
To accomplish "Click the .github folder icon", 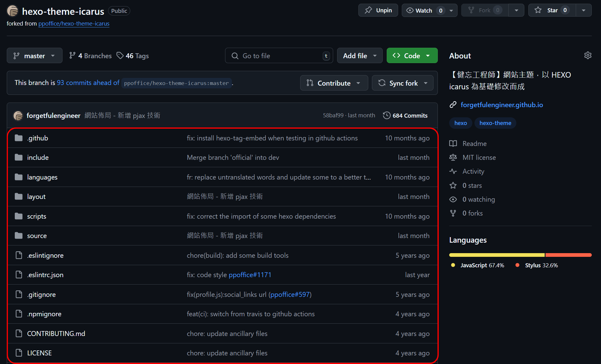I will pos(19,138).
